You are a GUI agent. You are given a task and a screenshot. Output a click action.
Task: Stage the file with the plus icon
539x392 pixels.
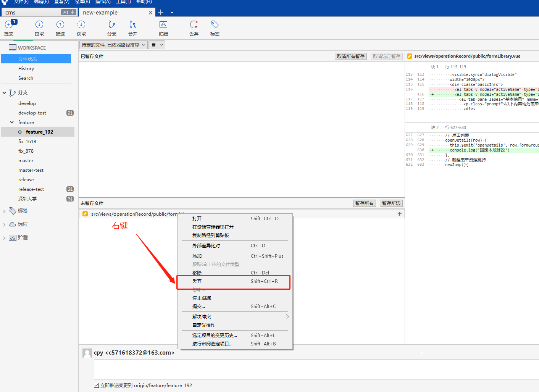pos(399,214)
